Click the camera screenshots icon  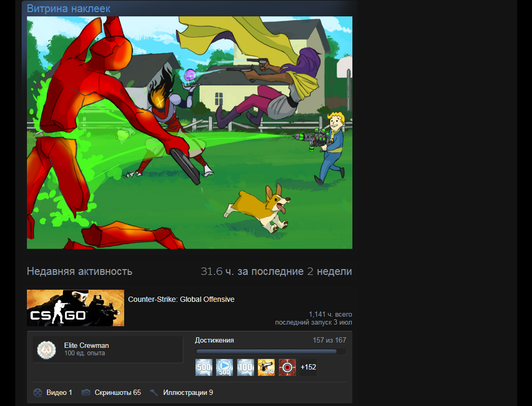pyautogui.click(x=86, y=393)
